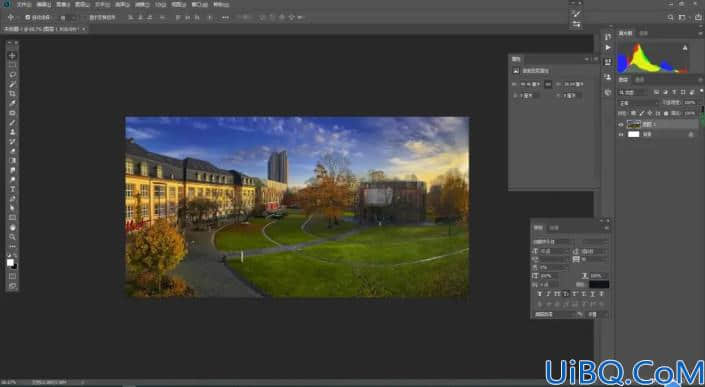Select the Quick Selection tool
The width and height of the screenshot is (705, 387).
tap(12, 84)
